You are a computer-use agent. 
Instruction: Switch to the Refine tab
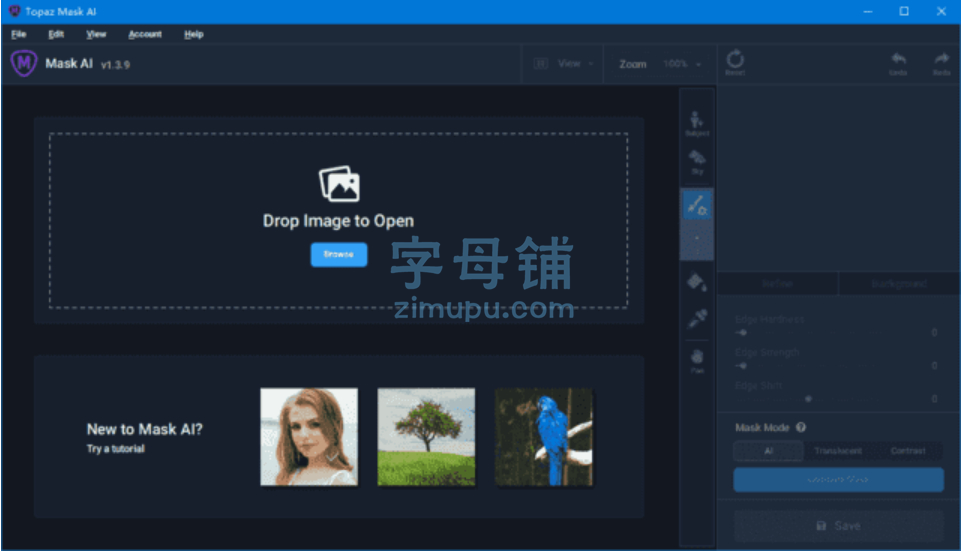click(x=777, y=283)
